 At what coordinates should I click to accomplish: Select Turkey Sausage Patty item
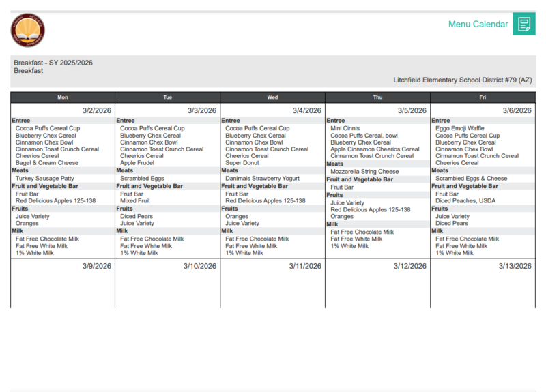pos(46,179)
